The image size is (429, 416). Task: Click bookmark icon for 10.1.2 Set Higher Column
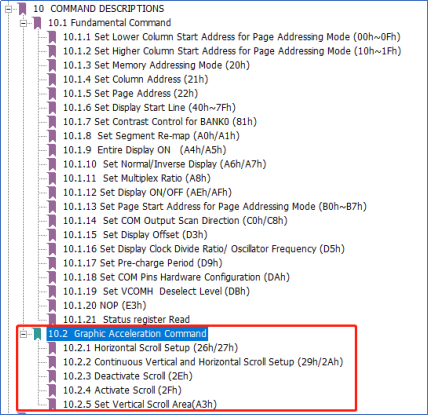(x=52, y=51)
